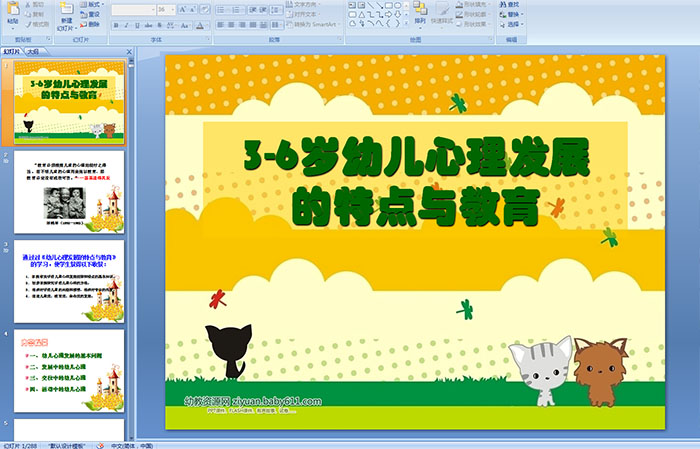
Task: Select the Rectangle shape
Action: coord(388,5)
